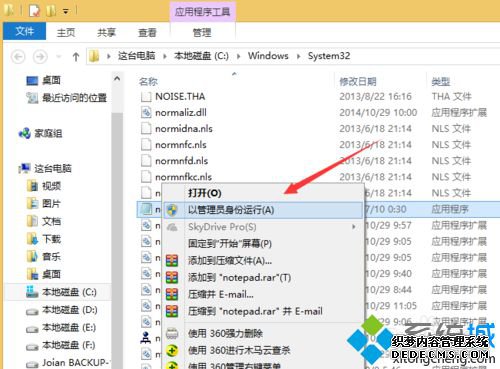The height and width of the screenshot is (369, 500).
Task: Click the 360 icon beside 使用 360进行木马云查杀
Action: tap(172, 350)
